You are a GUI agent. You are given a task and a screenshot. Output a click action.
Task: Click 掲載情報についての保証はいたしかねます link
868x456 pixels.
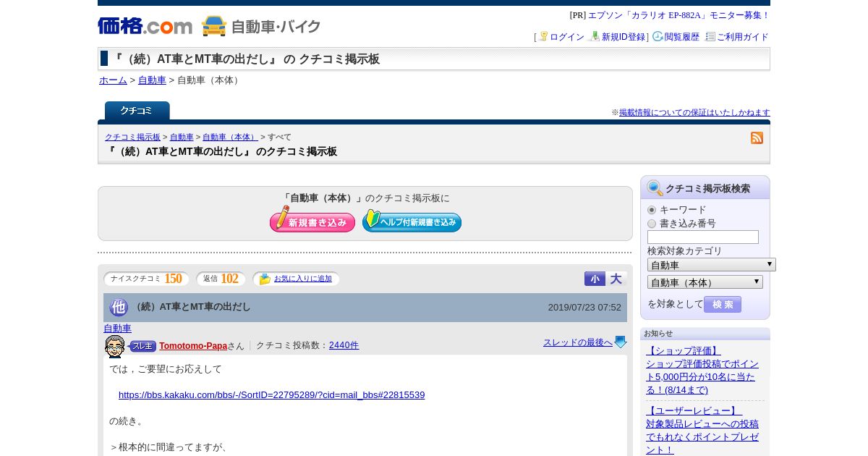click(694, 112)
